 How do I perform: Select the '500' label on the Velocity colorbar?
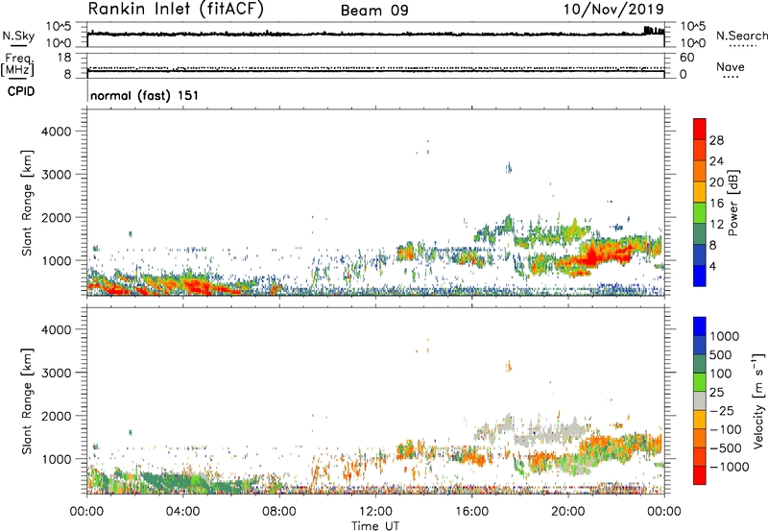click(721, 354)
